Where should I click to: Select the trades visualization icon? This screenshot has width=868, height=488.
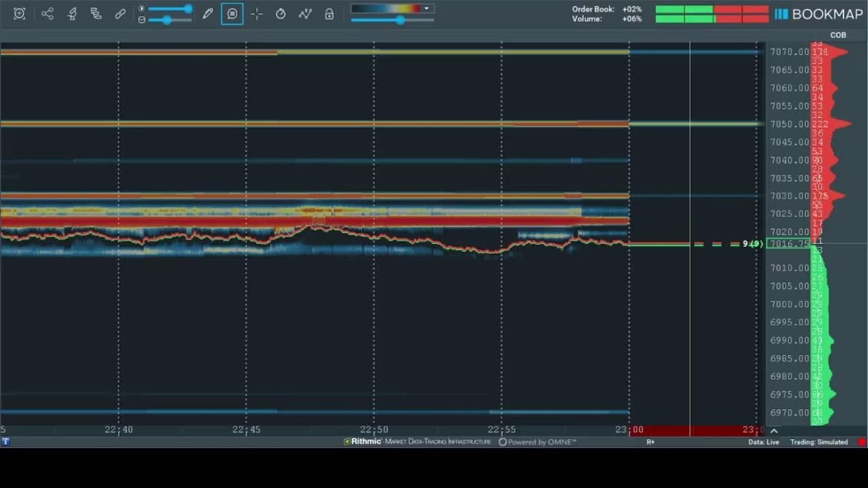pyautogui.click(x=305, y=13)
